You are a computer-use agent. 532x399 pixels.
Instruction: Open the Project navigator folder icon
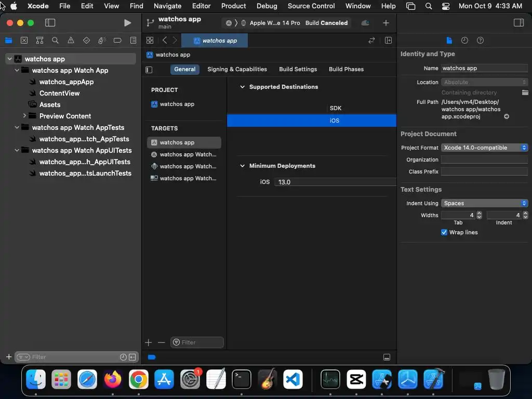click(x=8, y=41)
